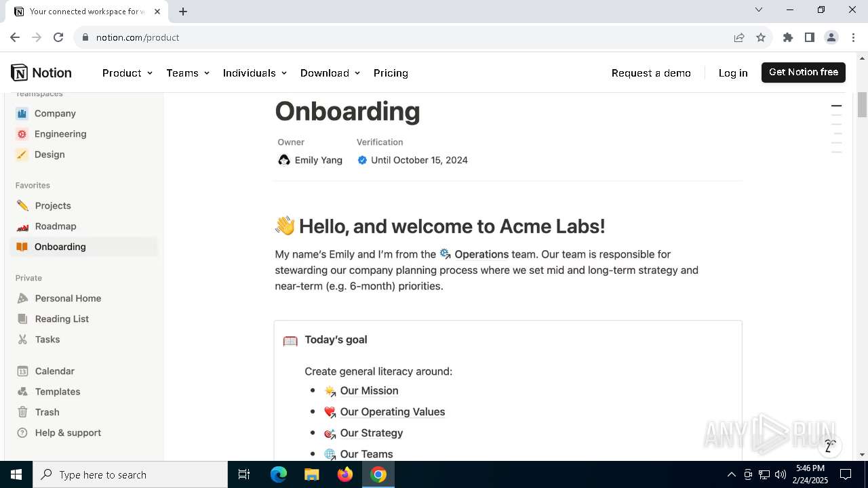
Task: Click the Personal Home icon
Action: coord(22,298)
